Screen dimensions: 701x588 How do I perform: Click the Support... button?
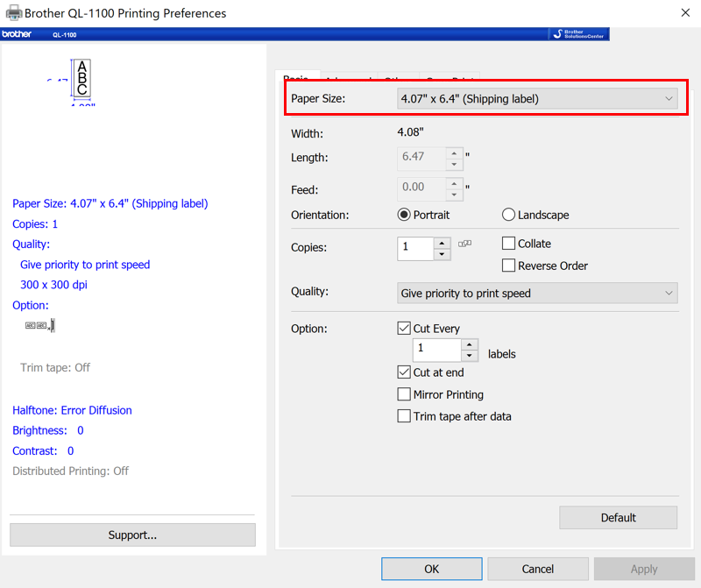click(133, 535)
